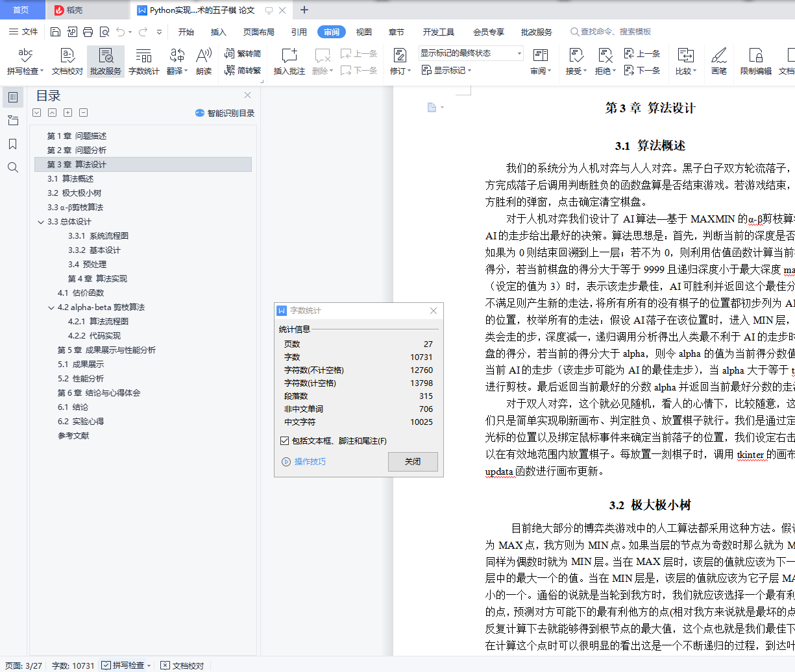The width and height of the screenshot is (795, 672).
Task: Toggle 包括文本框、脚注和尾注 checkbox
Action: (284, 441)
